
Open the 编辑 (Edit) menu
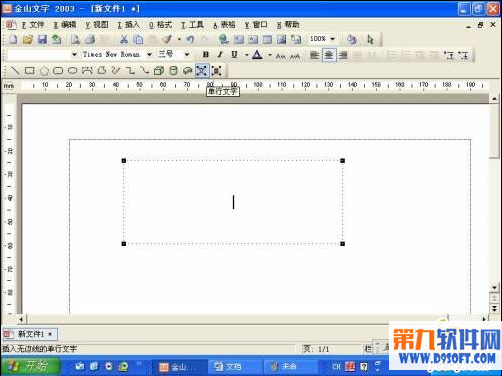tap(65, 25)
